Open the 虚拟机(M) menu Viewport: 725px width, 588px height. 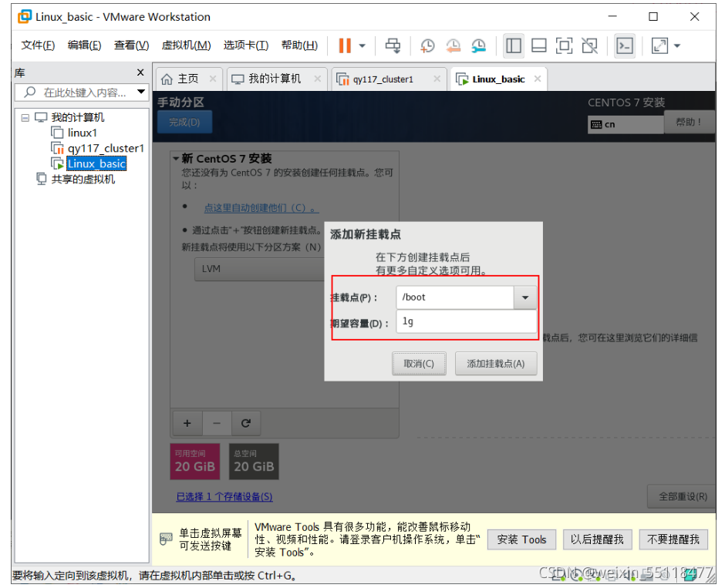pyautogui.click(x=186, y=45)
